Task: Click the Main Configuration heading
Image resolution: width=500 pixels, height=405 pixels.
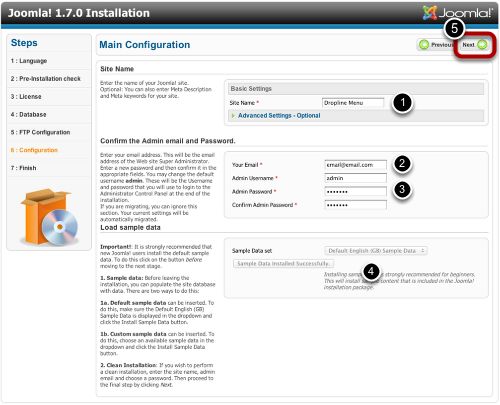Action: [145, 45]
